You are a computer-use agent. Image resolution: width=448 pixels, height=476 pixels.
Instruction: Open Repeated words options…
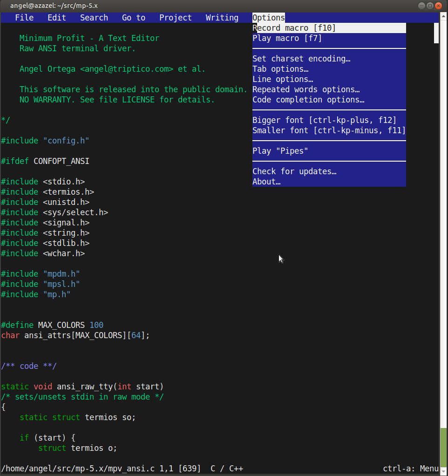tap(329, 89)
